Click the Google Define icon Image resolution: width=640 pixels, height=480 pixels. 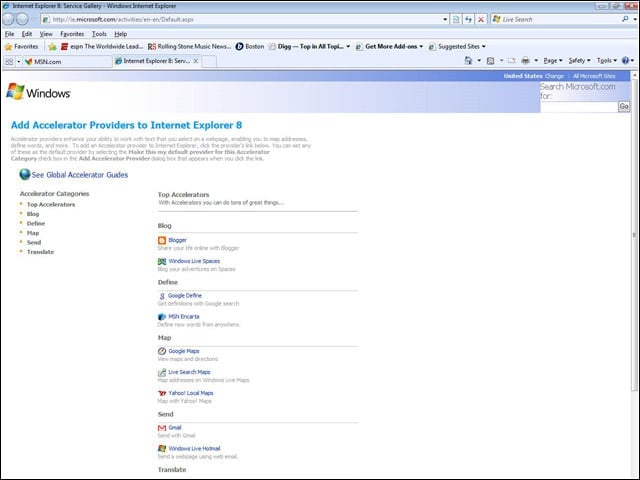coord(162,296)
